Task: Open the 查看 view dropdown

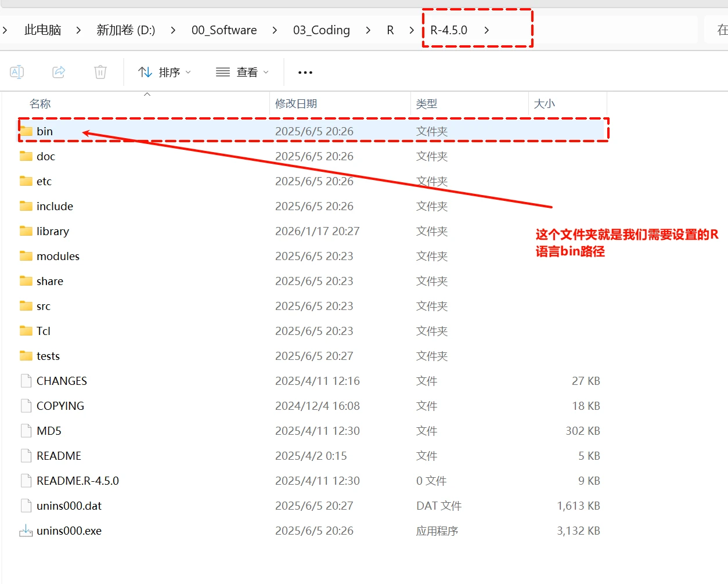Action: (242, 73)
